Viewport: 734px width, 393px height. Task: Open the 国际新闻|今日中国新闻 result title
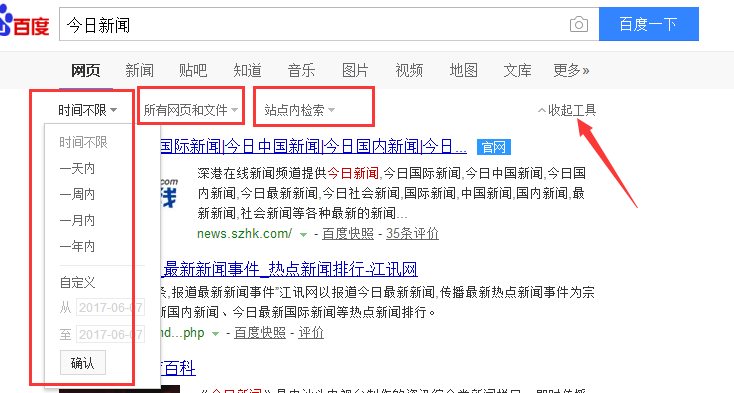(313, 147)
